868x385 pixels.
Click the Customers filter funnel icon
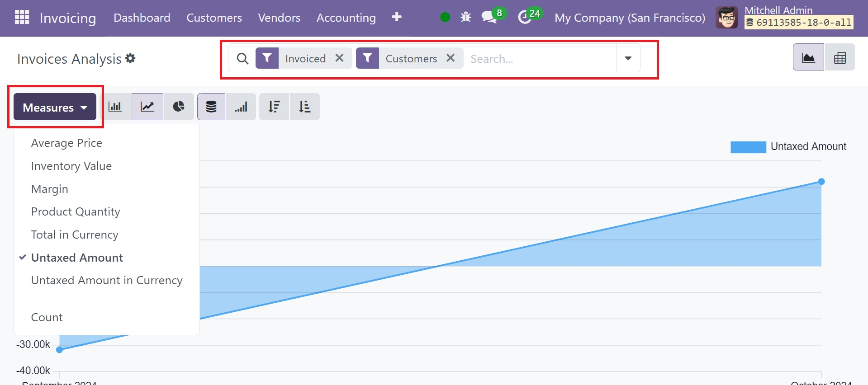coord(367,58)
